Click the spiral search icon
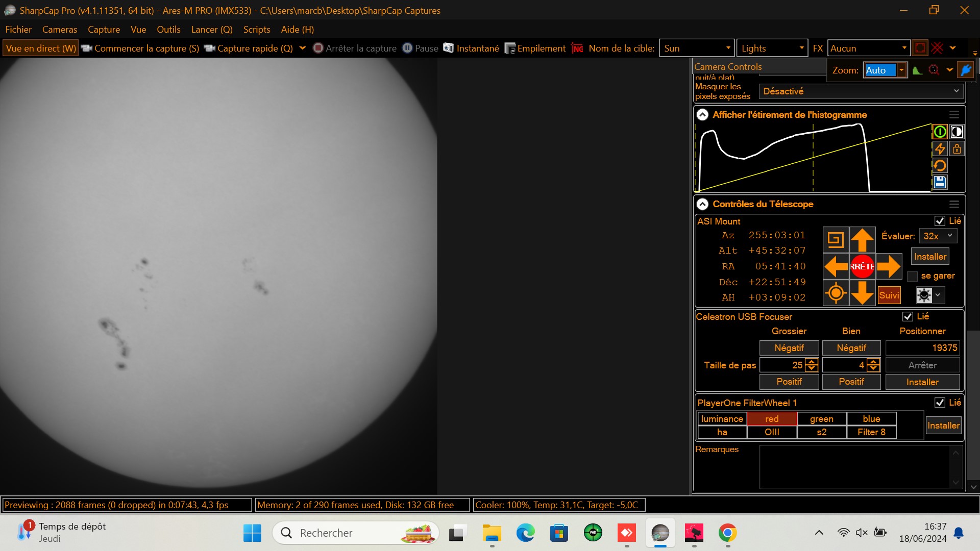This screenshot has width=980, height=551. pyautogui.click(x=836, y=239)
